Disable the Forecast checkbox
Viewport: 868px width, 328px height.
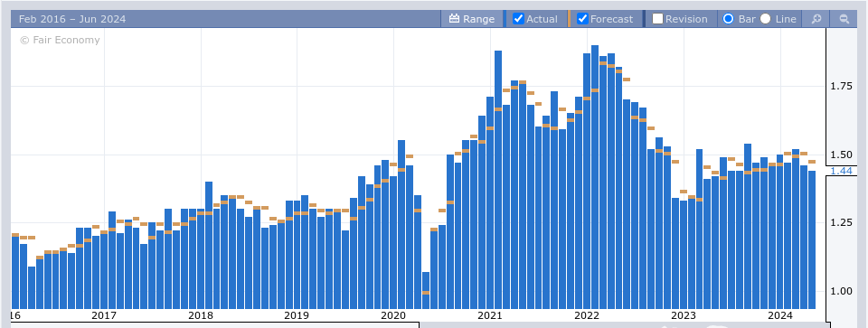click(x=582, y=19)
